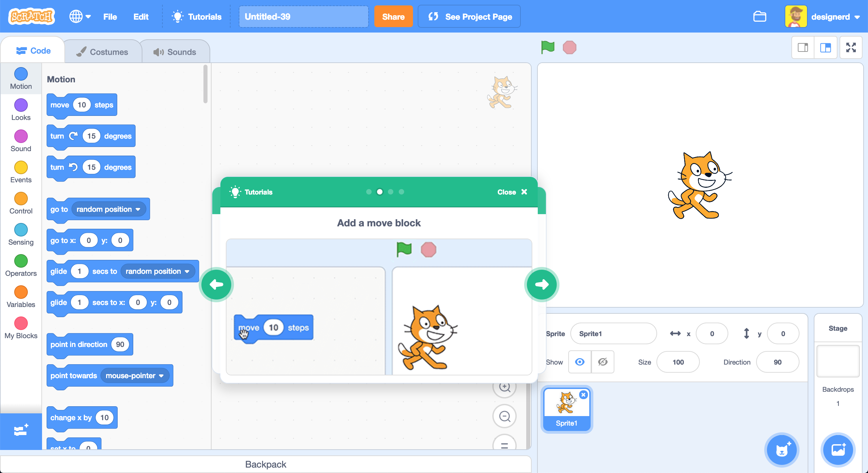
Task: Add a new sprite using the cat icon
Action: point(782,450)
